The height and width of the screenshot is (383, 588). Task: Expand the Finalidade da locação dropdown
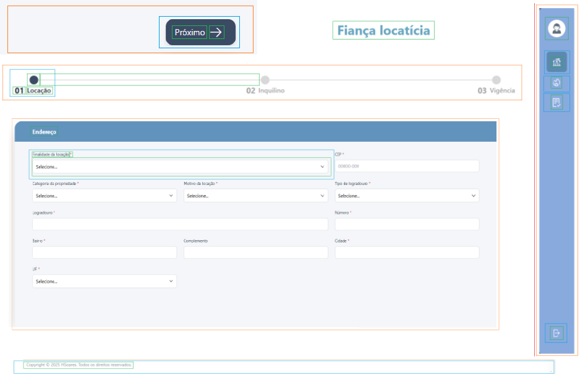coord(180,166)
